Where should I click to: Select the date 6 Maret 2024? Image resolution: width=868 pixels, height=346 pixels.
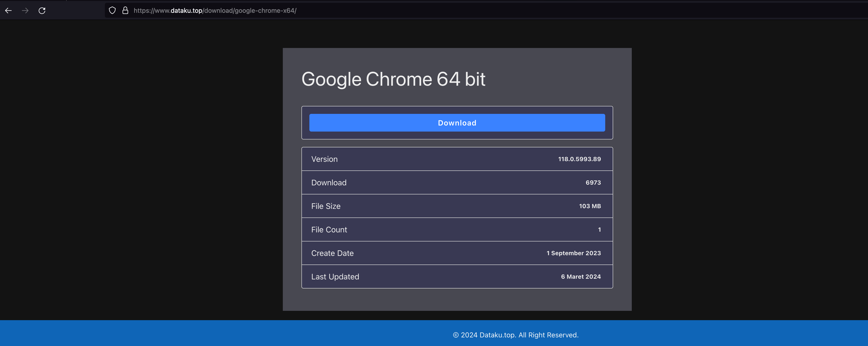click(x=581, y=277)
